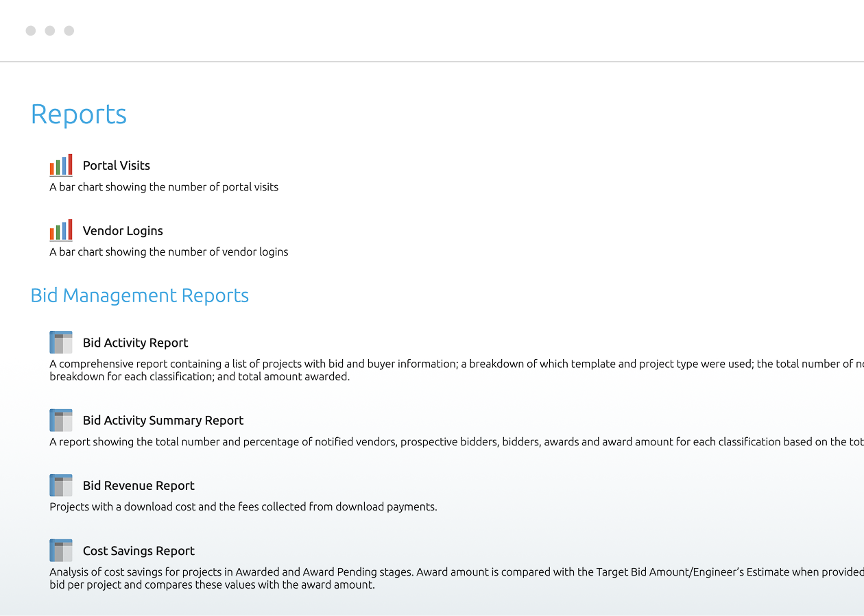
Task: Click the Reports page heading
Action: point(79,114)
